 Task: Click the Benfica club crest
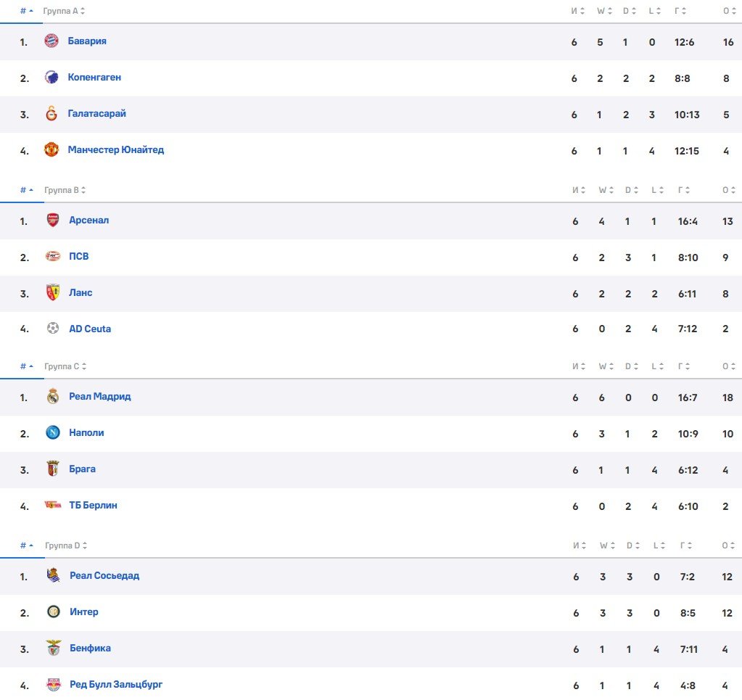pyautogui.click(x=53, y=648)
